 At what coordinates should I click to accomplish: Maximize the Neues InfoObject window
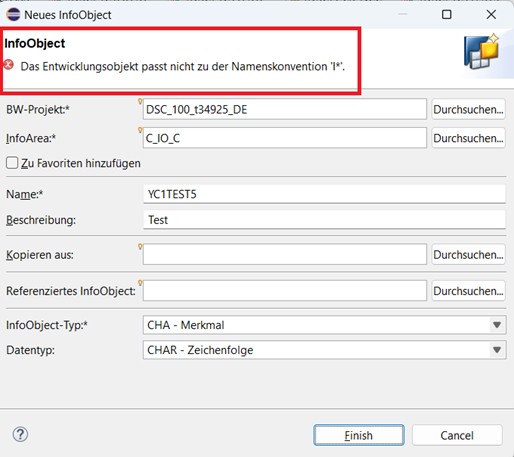[x=447, y=15]
